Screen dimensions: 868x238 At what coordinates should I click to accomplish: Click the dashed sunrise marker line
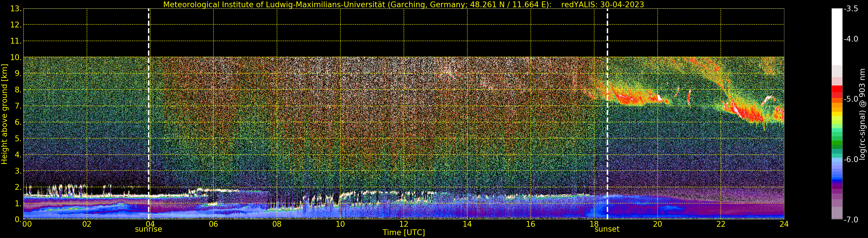[149, 114]
